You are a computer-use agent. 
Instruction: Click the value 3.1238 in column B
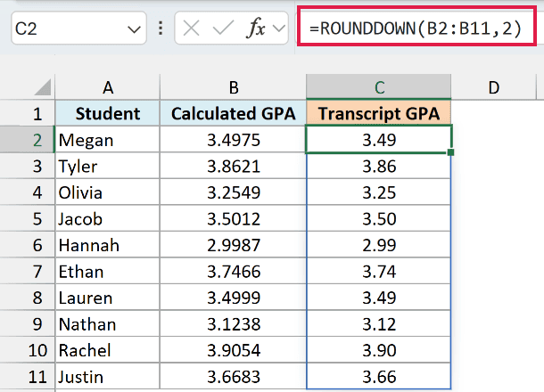tap(233, 324)
